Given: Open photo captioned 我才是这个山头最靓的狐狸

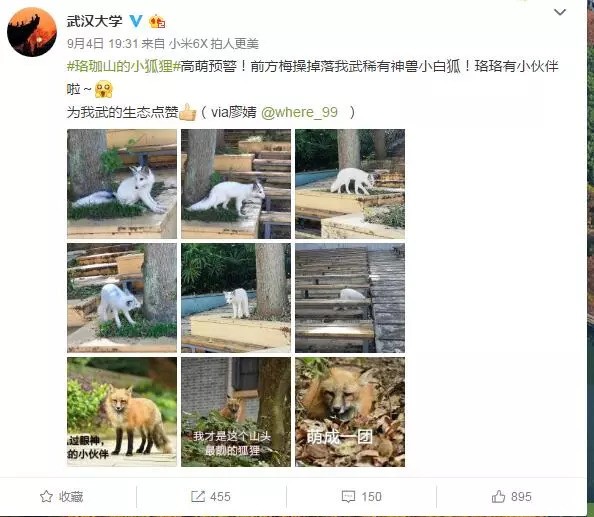Looking at the screenshot, I should (x=236, y=412).
